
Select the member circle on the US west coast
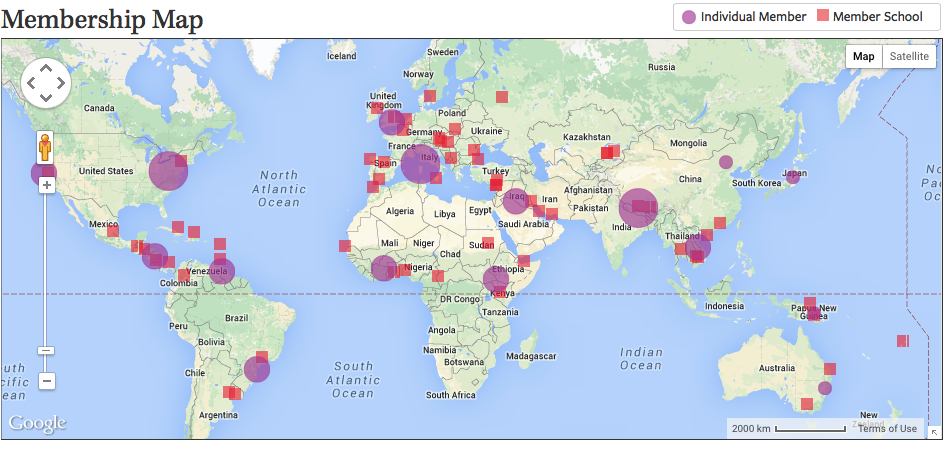pyautogui.click(x=44, y=173)
